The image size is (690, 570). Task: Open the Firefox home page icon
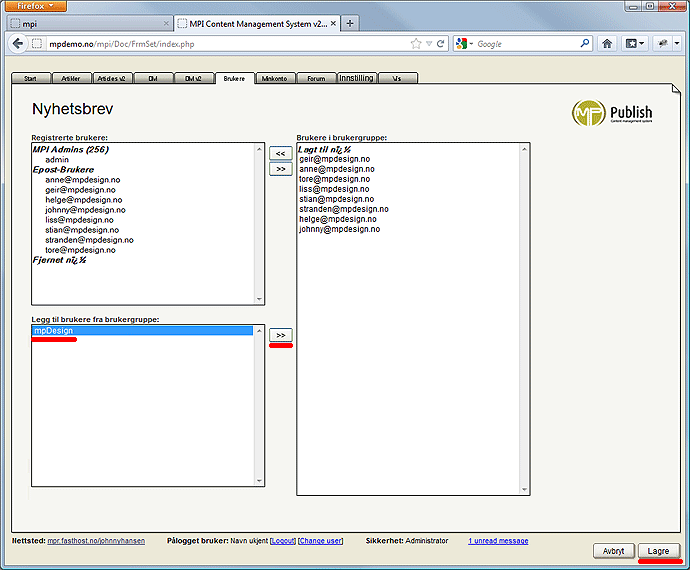[x=607, y=43]
